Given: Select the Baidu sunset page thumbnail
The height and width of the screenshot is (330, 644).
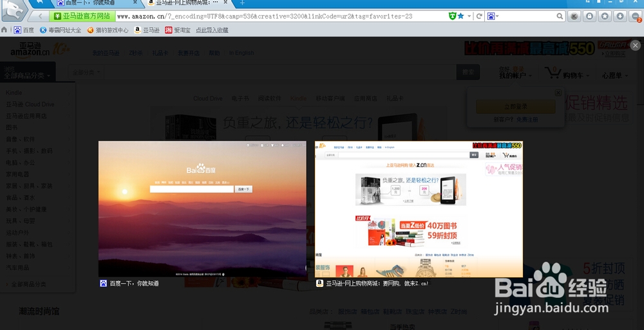Looking at the screenshot, I should point(202,209).
